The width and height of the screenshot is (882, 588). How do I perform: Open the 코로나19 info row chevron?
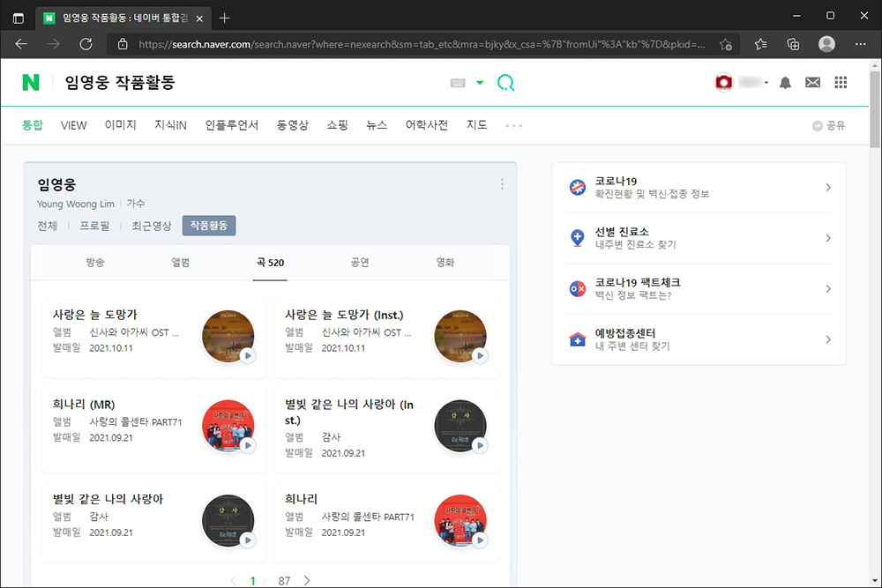tap(828, 188)
